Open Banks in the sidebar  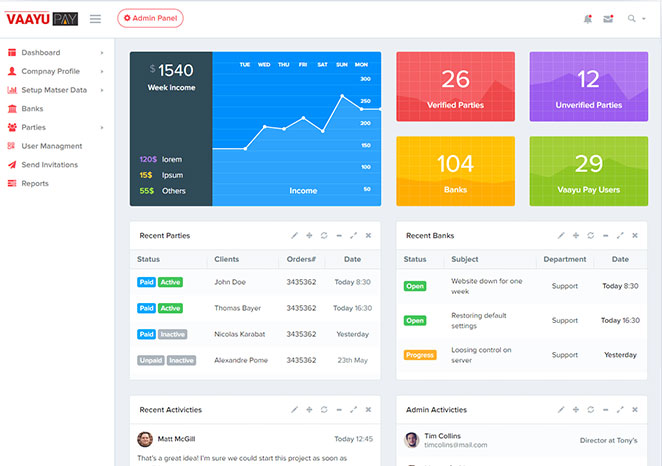point(32,109)
